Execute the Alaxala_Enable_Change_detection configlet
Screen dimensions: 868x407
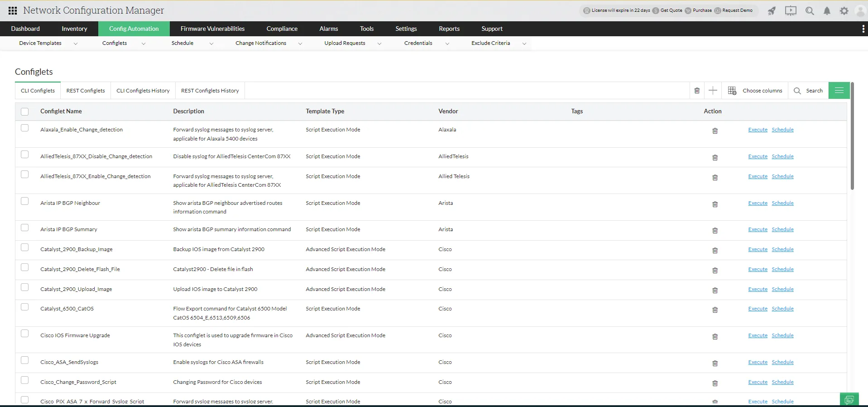(758, 130)
